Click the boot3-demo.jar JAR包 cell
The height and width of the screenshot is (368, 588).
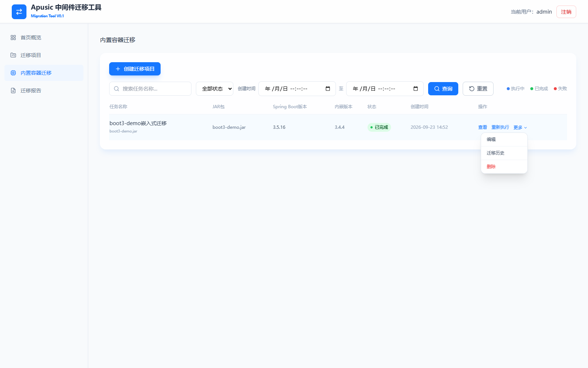[229, 127]
